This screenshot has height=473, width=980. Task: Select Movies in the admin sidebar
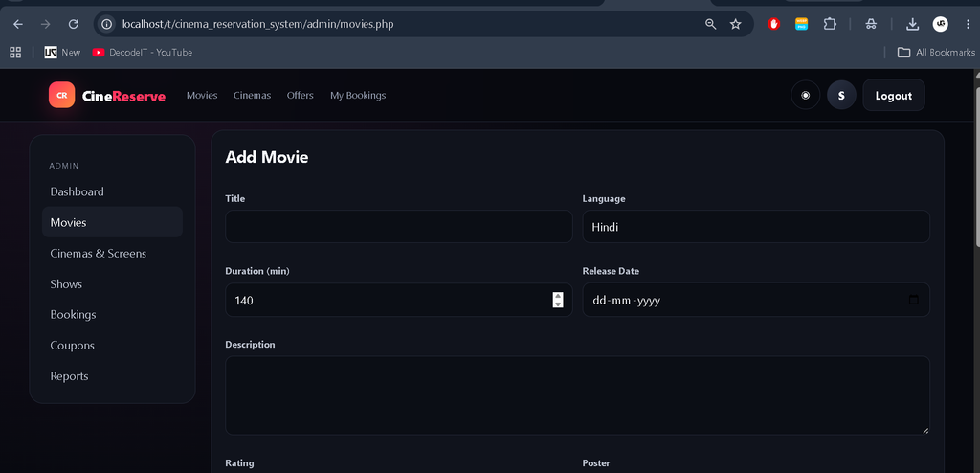click(113, 222)
